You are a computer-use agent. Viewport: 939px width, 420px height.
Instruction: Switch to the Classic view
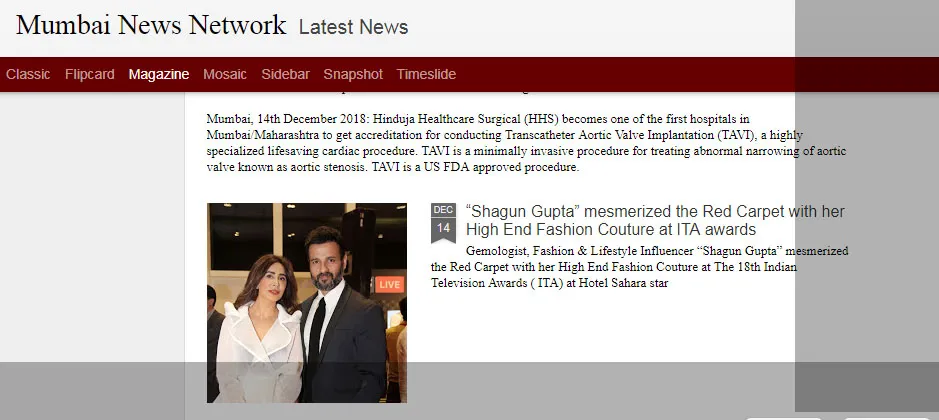[28, 74]
